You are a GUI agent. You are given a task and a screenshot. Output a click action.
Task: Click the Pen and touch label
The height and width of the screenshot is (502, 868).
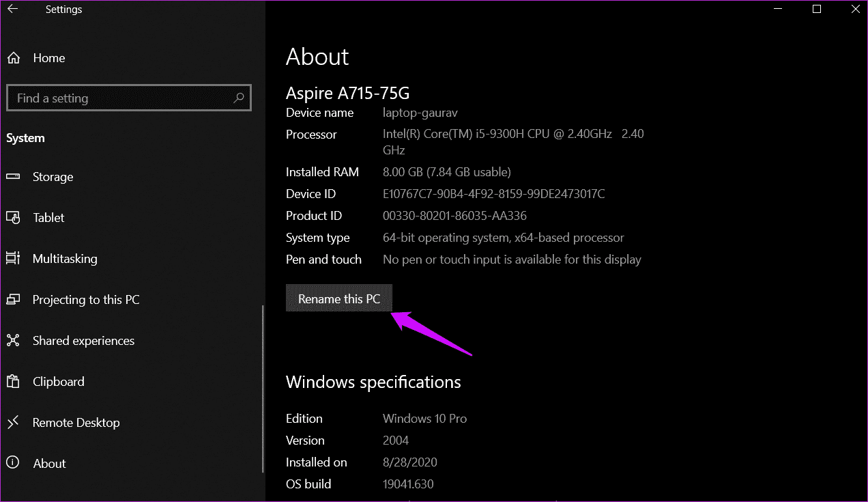coord(323,260)
